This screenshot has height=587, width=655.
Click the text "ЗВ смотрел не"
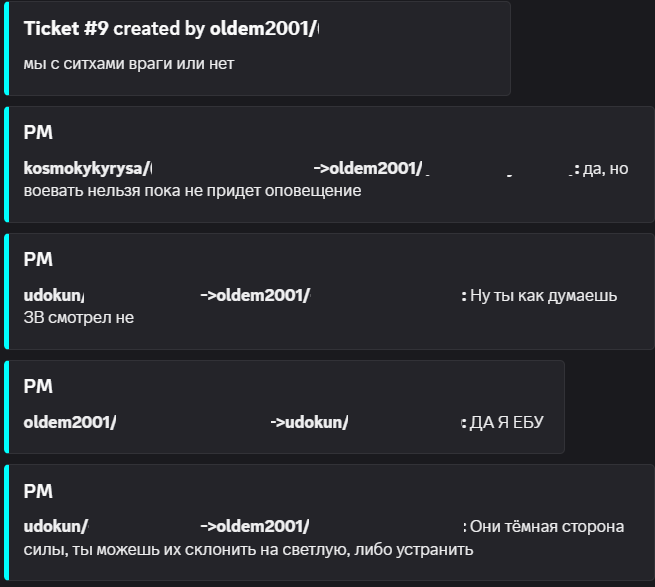point(78,318)
